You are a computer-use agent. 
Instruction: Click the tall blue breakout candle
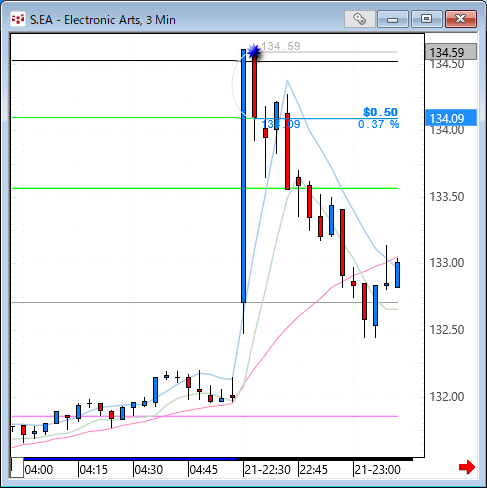[244, 176]
